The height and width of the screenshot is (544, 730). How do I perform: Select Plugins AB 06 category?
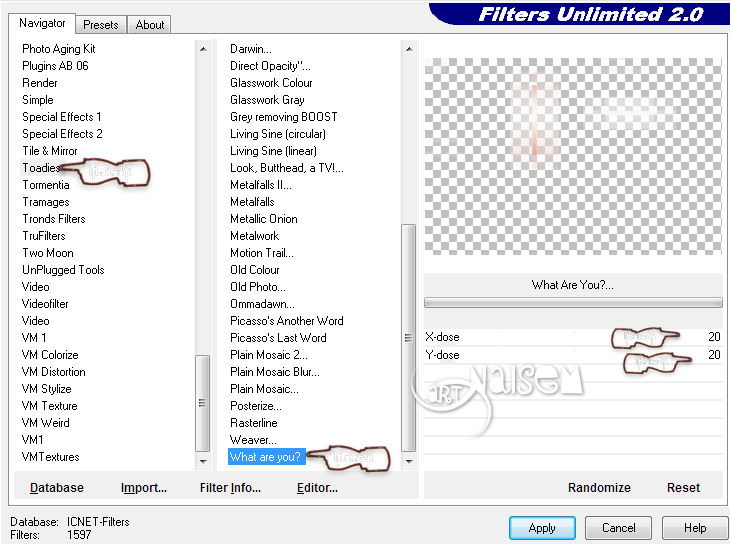tap(55, 66)
